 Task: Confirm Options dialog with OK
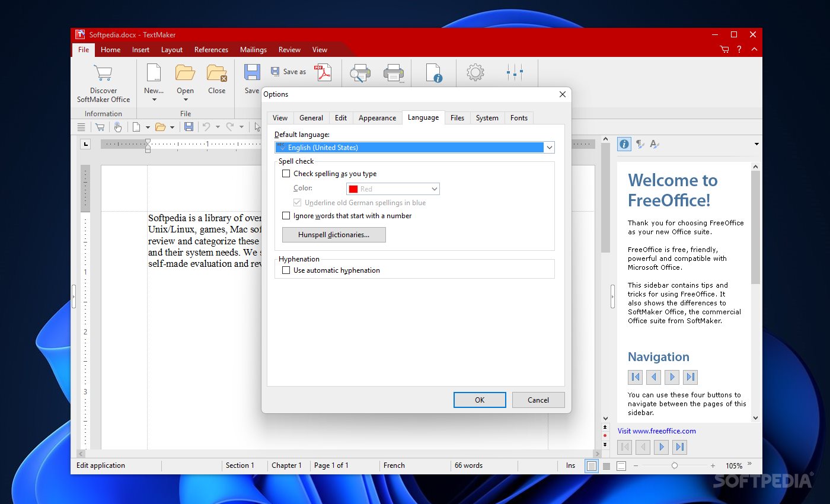[x=480, y=400]
